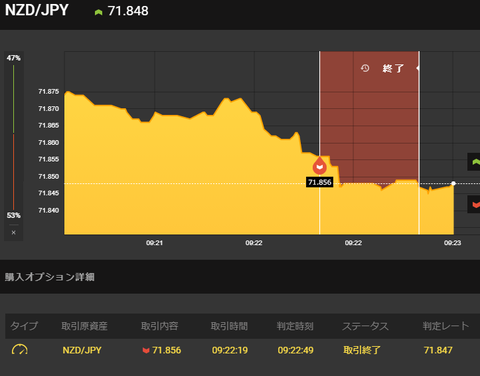Click the 取引原資産 column header

click(x=84, y=326)
